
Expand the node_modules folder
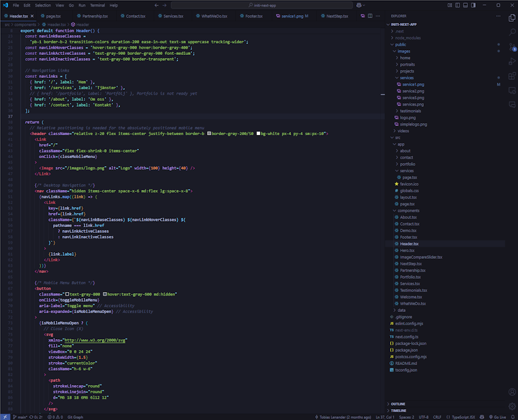point(446,37)
